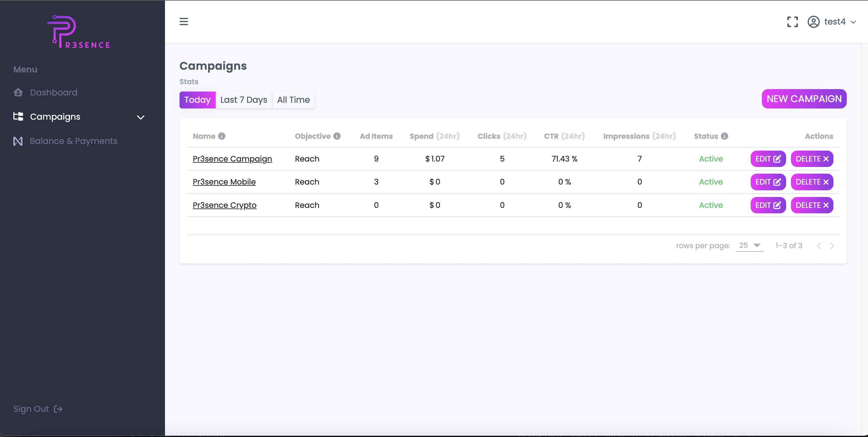Go to previous page arrow
Viewport: 868px width, 437px height.
coord(819,246)
